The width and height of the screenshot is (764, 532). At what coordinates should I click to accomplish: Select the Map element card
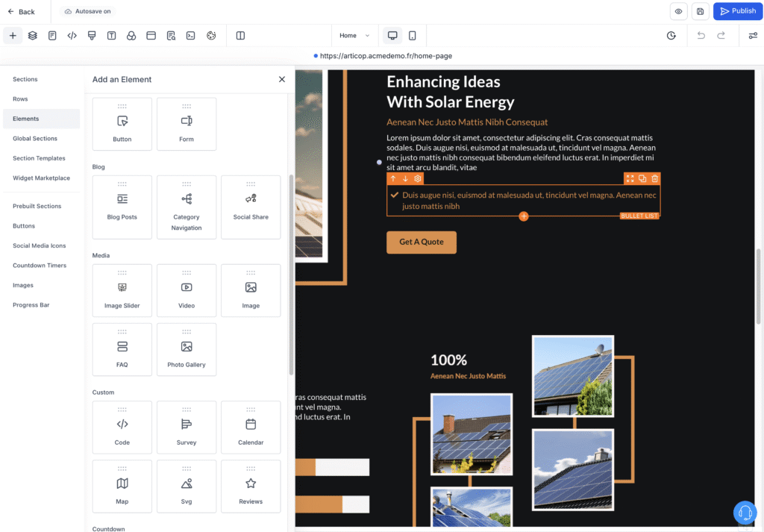(122, 486)
